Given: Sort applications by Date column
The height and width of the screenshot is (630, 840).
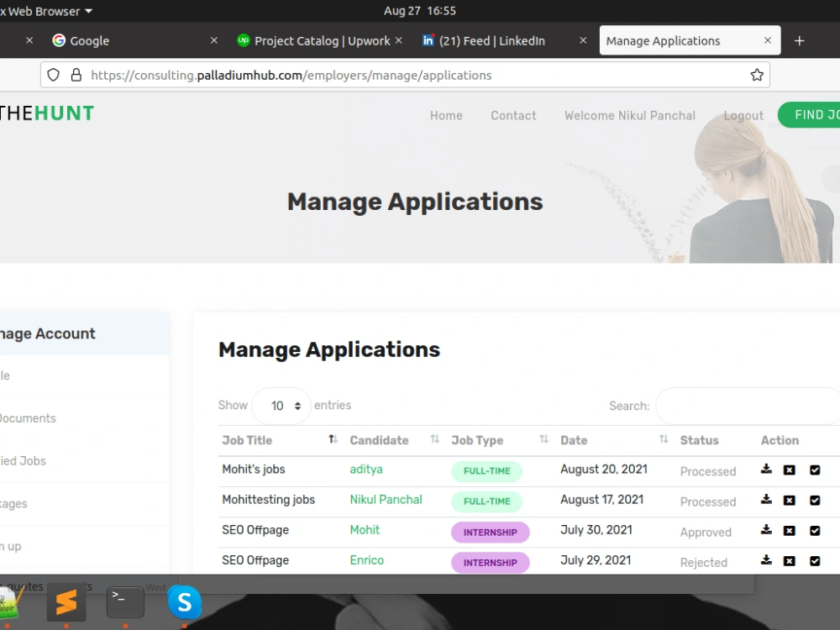Looking at the screenshot, I should [664, 438].
